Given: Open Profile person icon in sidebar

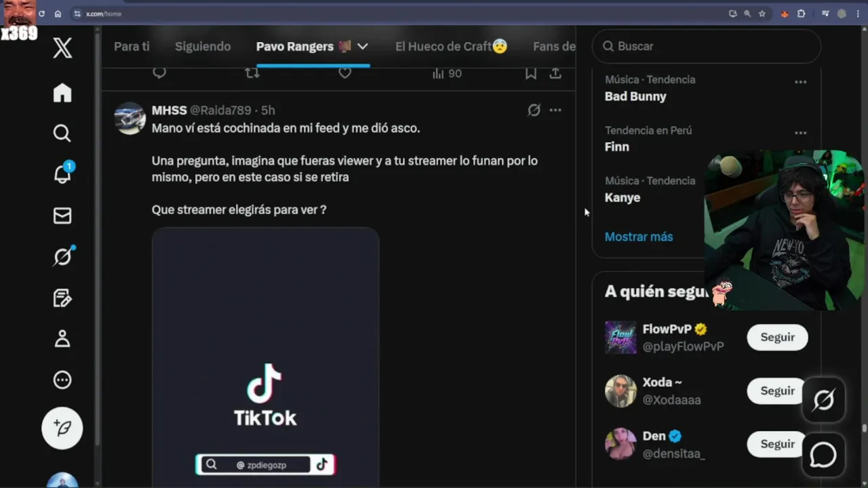Looking at the screenshot, I should coord(62,339).
